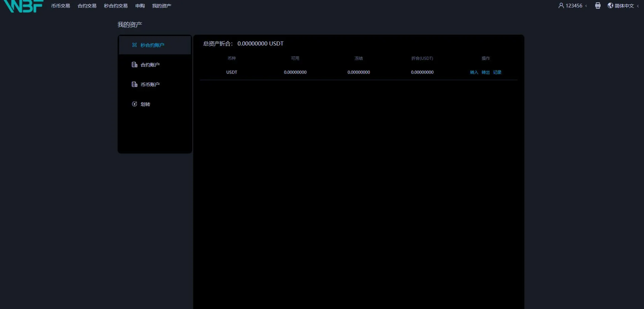This screenshot has width=644, height=309.
Task: Open the 简体中文 language selector
Action: point(624,6)
